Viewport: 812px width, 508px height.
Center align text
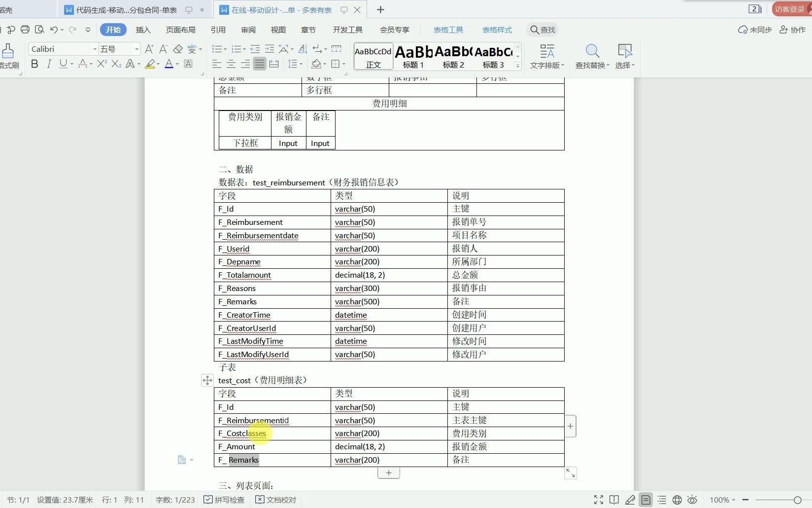coord(231,64)
